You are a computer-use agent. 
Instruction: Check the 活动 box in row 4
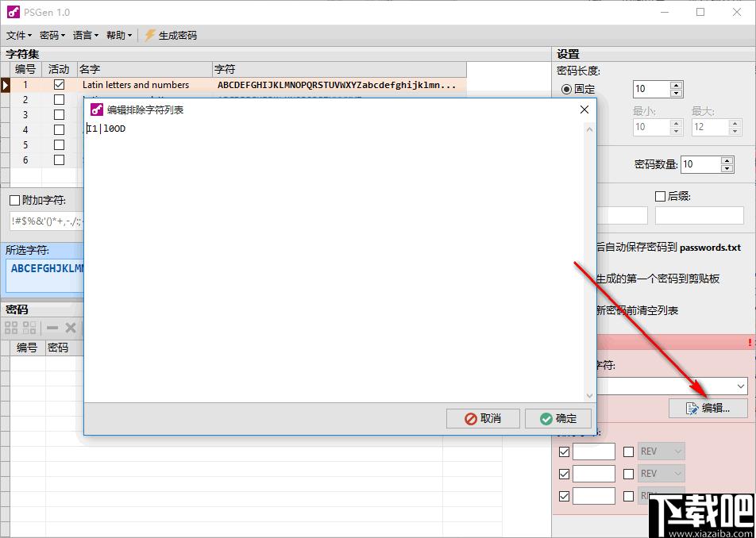tap(59, 129)
